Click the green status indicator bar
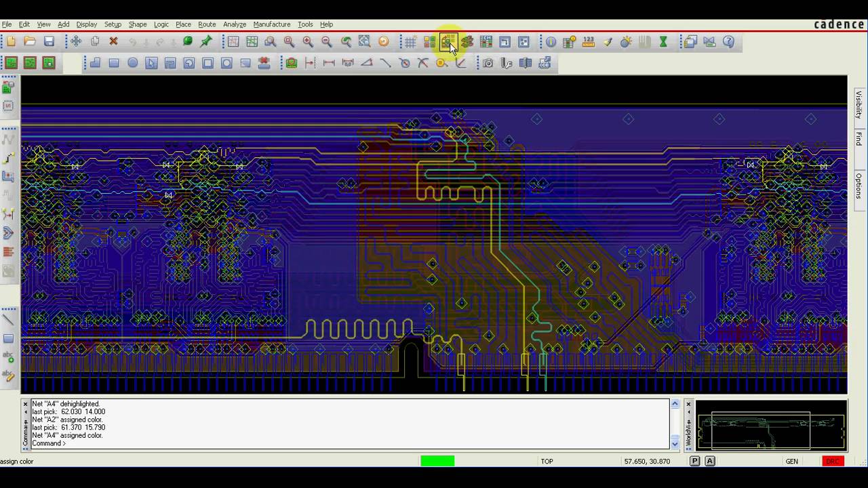 pos(437,461)
